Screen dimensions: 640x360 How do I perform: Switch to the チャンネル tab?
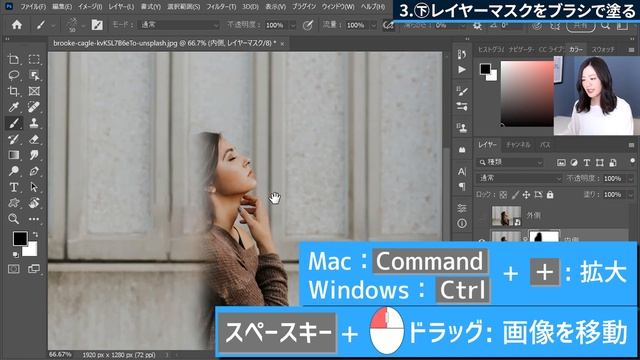pyautogui.click(x=518, y=145)
